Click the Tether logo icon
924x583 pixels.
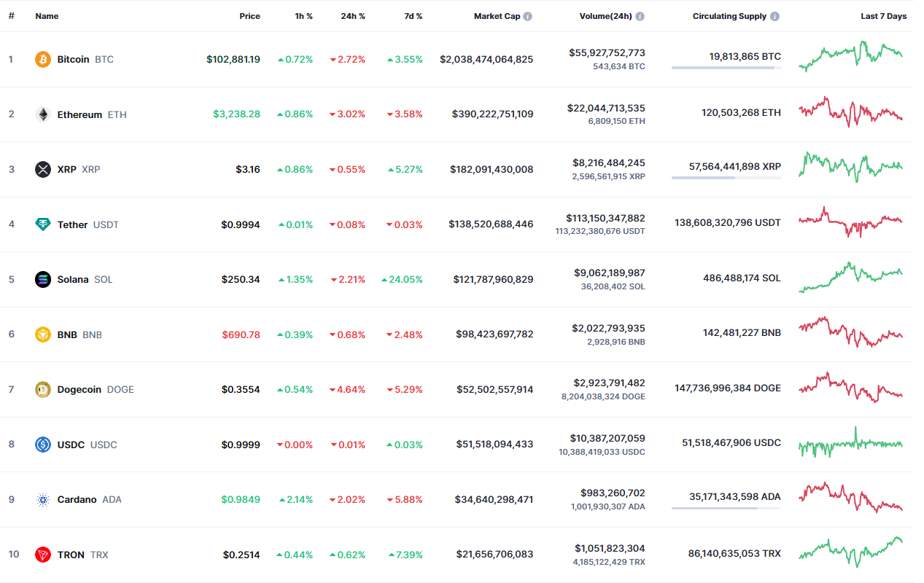point(43,224)
